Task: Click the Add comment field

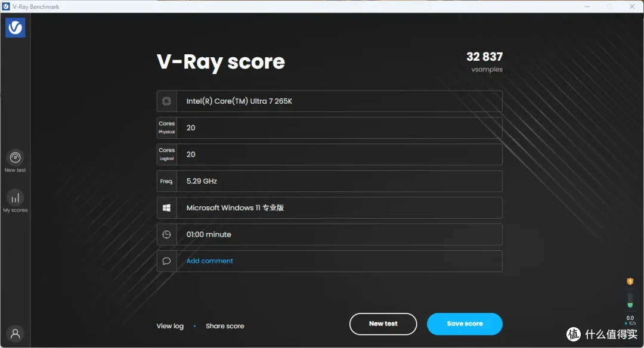Action: (x=329, y=261)
